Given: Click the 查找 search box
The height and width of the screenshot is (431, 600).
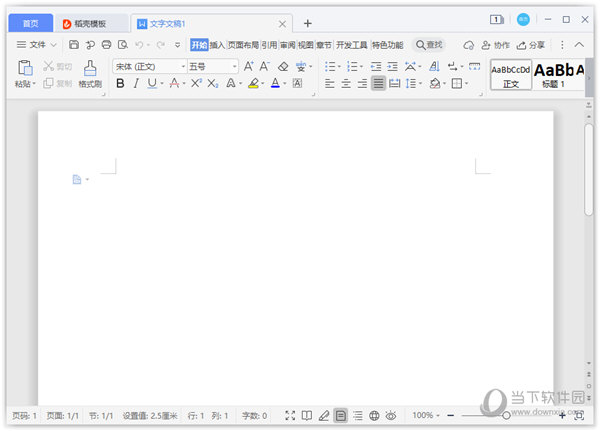Looking at the screenshot, I should (429, 45).
